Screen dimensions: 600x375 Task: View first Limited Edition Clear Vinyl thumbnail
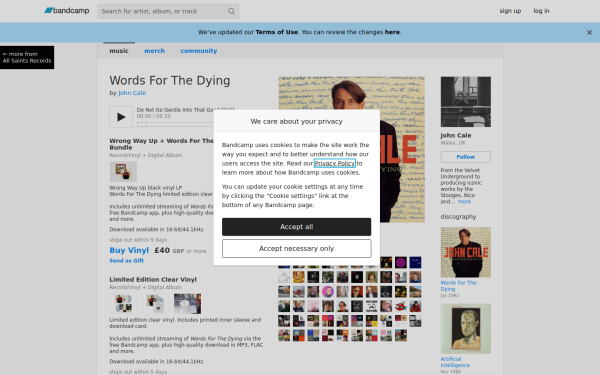pyautogui.click(x=123, y=304)
